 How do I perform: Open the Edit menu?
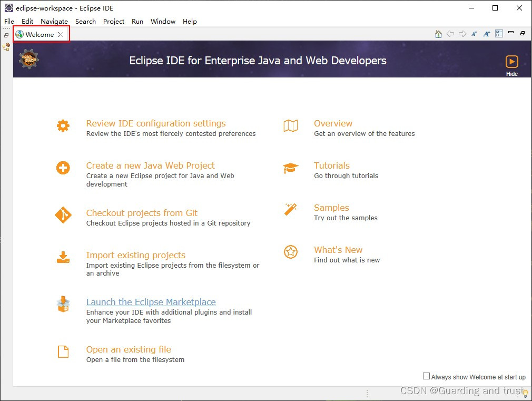(27, 22)
